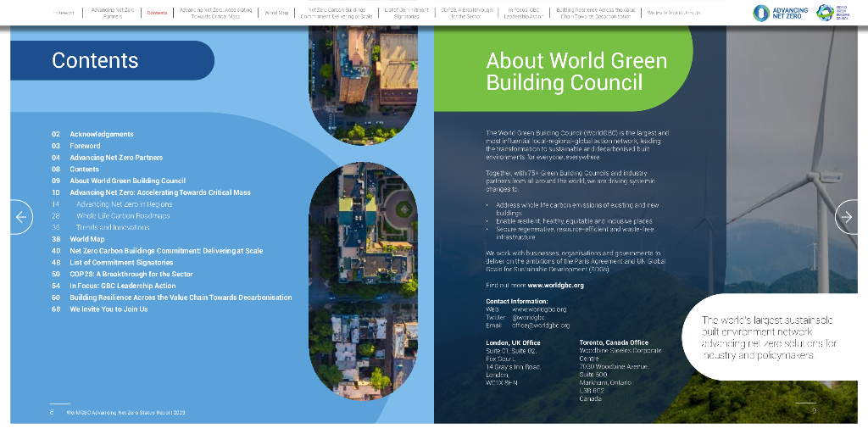Click the Advancing Net Zero logo
This screenshot has width=868, height=434.
tap(780, 13)
